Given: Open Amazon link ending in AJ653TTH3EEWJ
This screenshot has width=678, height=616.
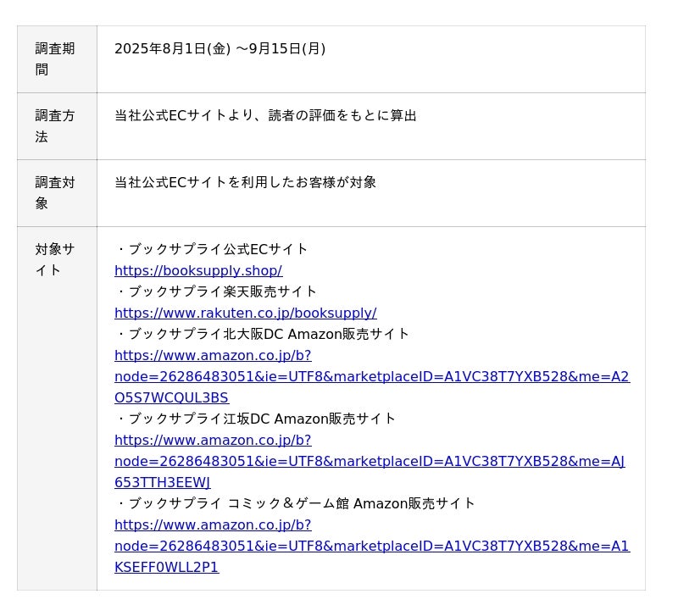Looking at the screenshot, I should click(x=370, y=462).
